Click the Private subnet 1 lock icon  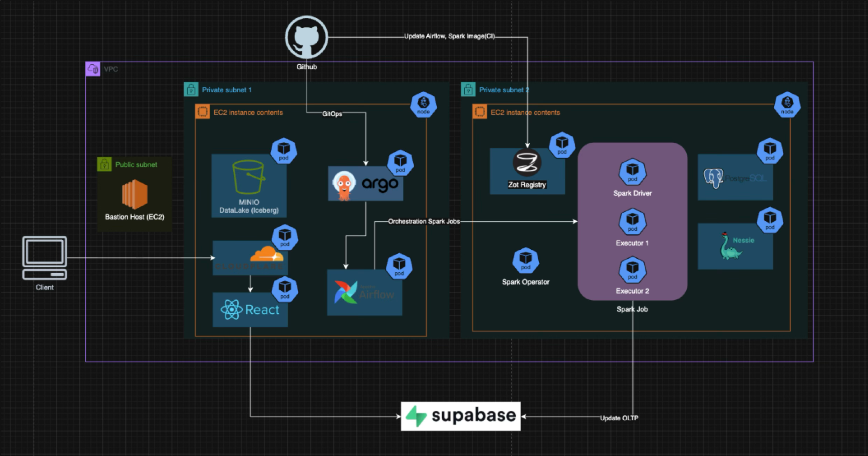coord(191,90)
